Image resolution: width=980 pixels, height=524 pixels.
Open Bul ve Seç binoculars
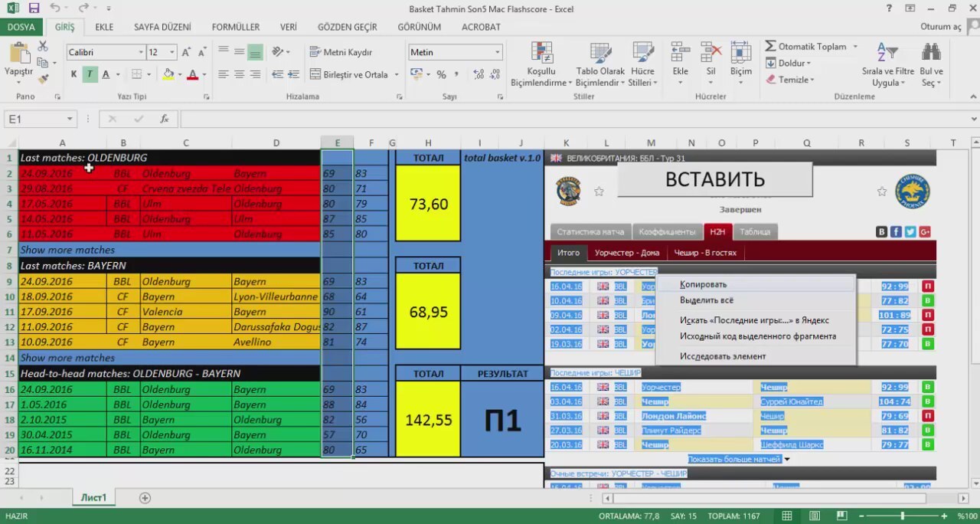coord(932,64)
